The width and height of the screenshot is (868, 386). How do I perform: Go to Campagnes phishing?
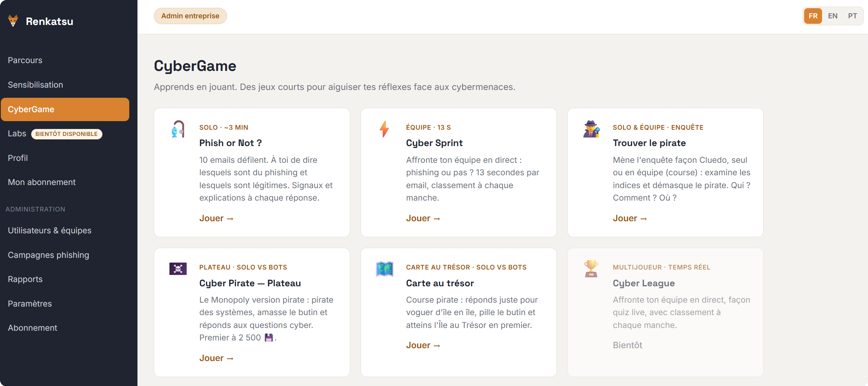[x=65, y=255]
